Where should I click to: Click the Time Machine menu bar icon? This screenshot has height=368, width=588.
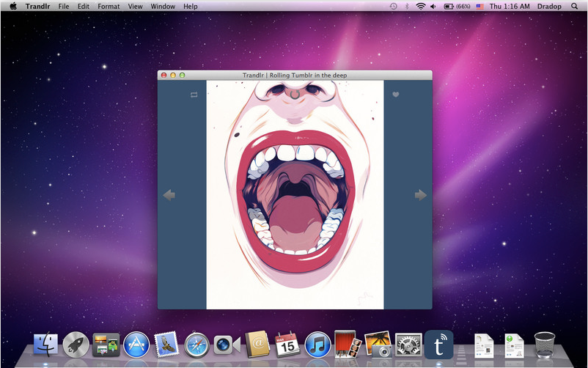(393, 7)
